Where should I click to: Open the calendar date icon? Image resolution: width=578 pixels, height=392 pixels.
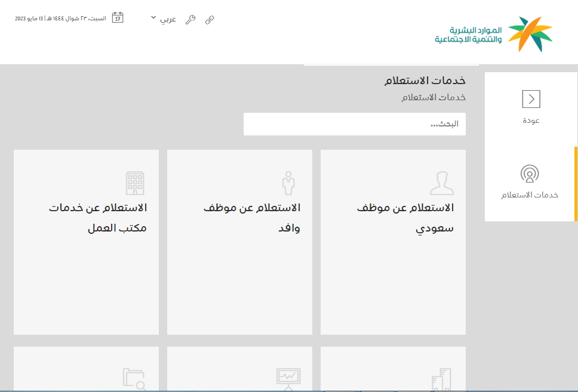coord(119,17)
